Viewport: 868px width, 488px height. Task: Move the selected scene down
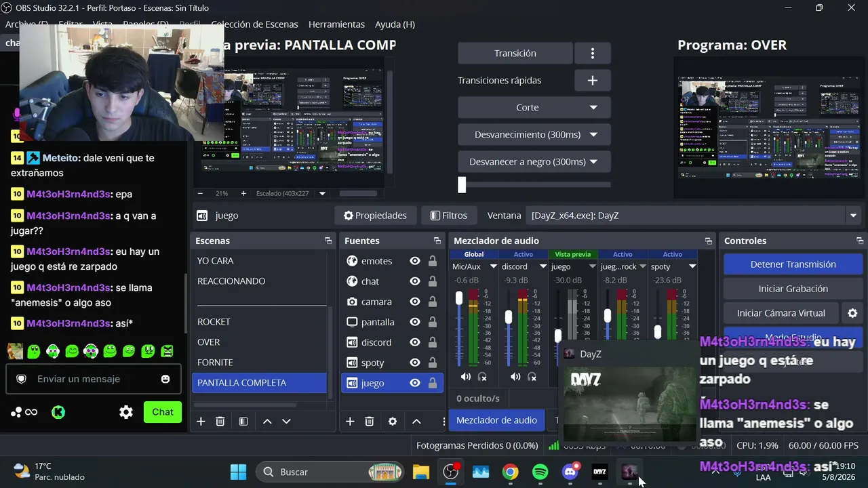pos(286,422)
